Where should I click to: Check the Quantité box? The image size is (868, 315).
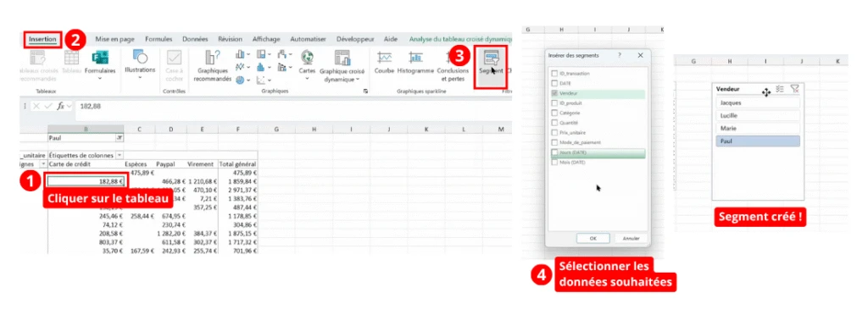[x=554, y=123]
